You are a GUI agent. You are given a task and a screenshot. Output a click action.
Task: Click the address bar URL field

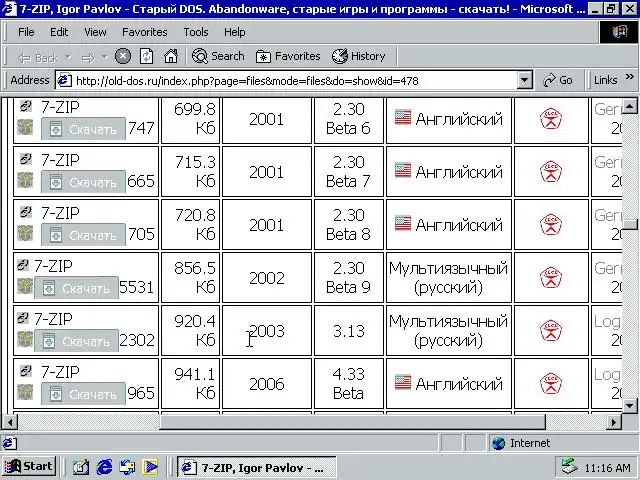click(286, 80)
